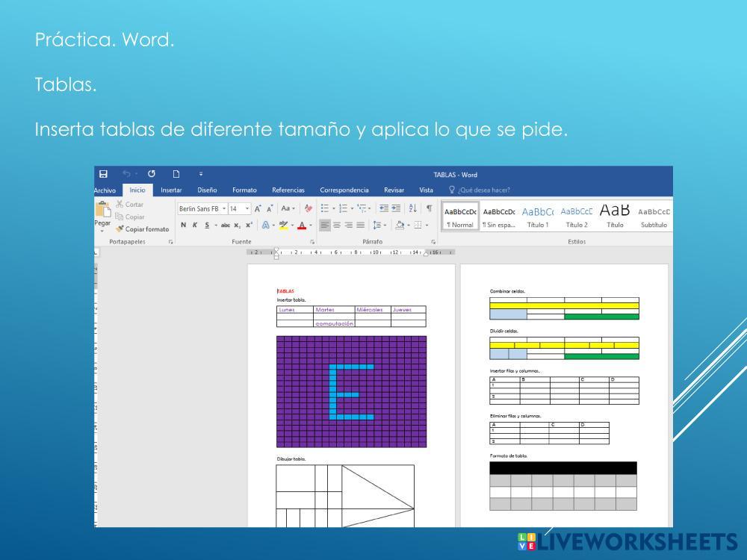Click the clear formatting eraser icon
Image resolution: width=747 pixels, height=560 pixels.
coord(309,209)
